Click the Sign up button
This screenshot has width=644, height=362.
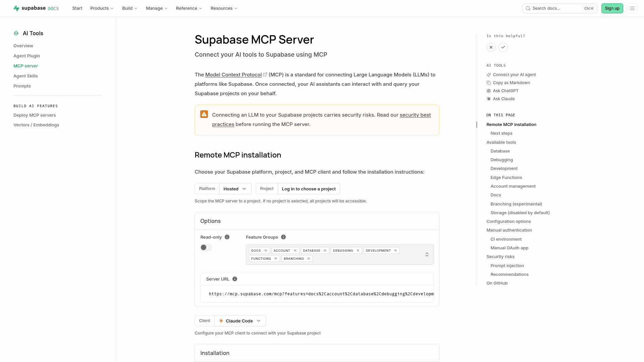pos(612,8)
